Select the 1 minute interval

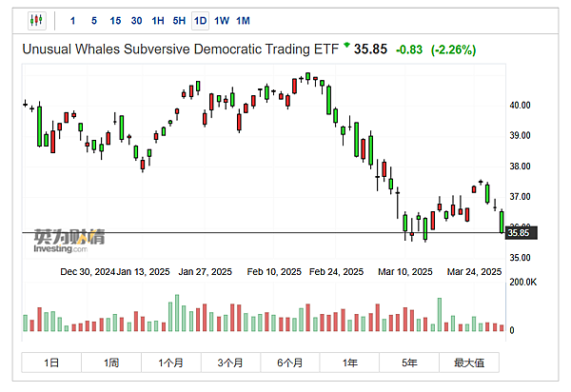tap(73, 21)
